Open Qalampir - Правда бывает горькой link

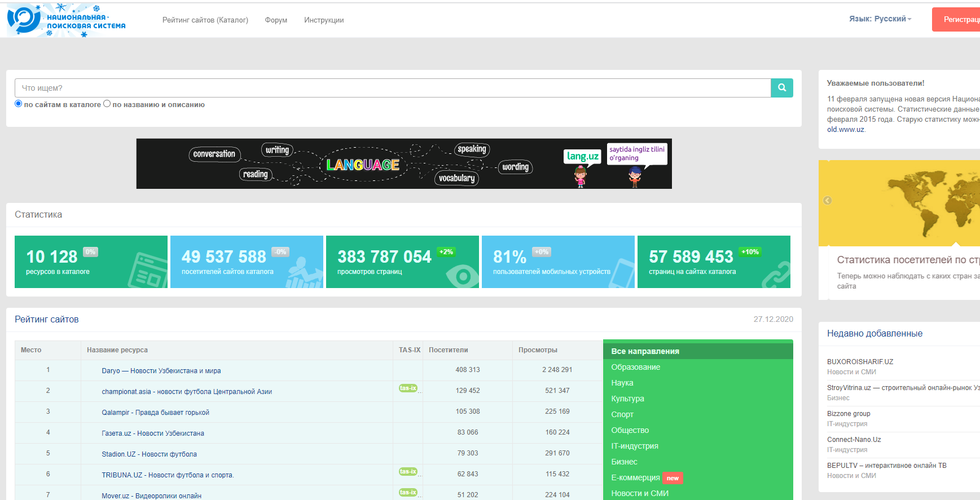[x=155, y=413]
